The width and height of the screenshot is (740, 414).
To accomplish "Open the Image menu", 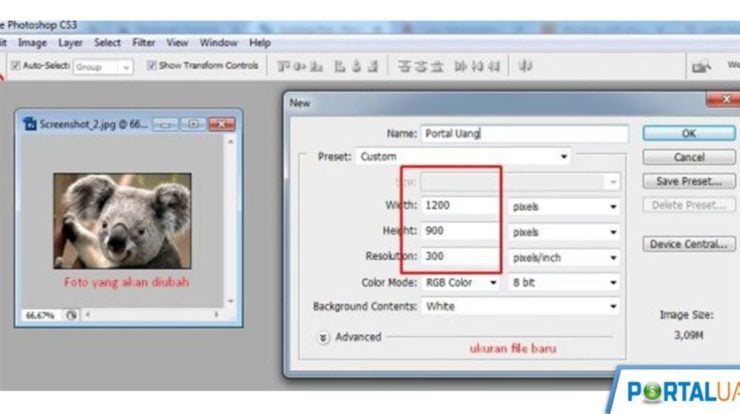I will pyautogui.click(x=32, y=43).
